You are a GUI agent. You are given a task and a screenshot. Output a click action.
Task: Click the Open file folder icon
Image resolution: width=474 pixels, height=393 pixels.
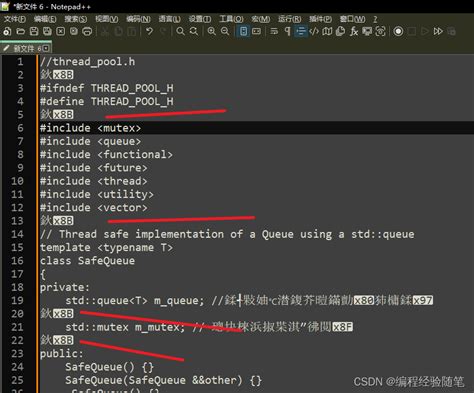(21, 31)
